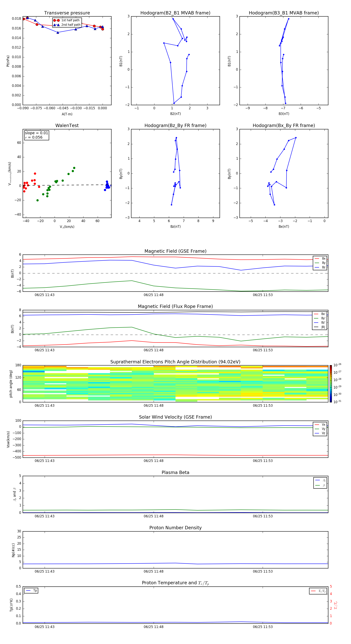The height and width of the screenshot is (644, 351).
Task: Click the 'Vz' legend entry
Action: 320,433
